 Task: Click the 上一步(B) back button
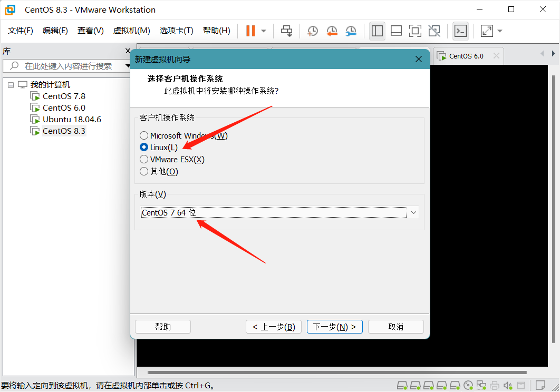tap(274, 327)
